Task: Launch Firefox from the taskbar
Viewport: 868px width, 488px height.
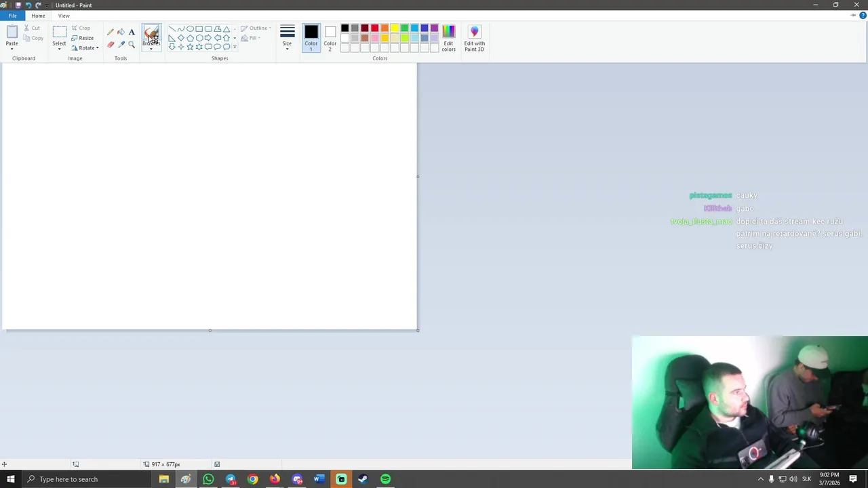Action: click(x=275, y=479)
